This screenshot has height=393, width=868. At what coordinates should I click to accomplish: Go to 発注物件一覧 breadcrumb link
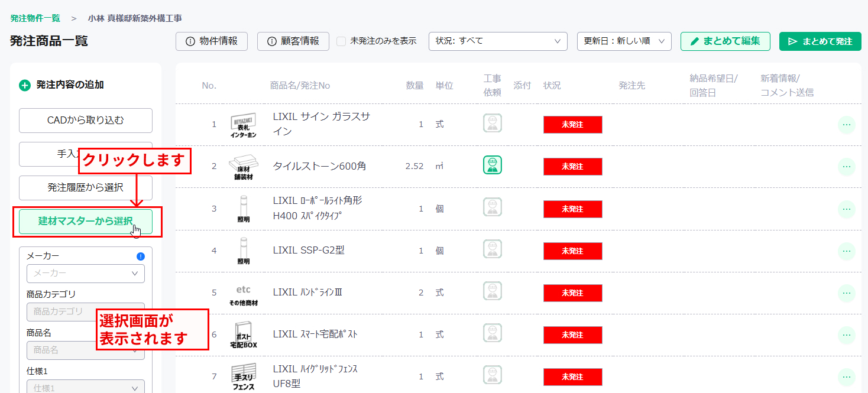35,18
